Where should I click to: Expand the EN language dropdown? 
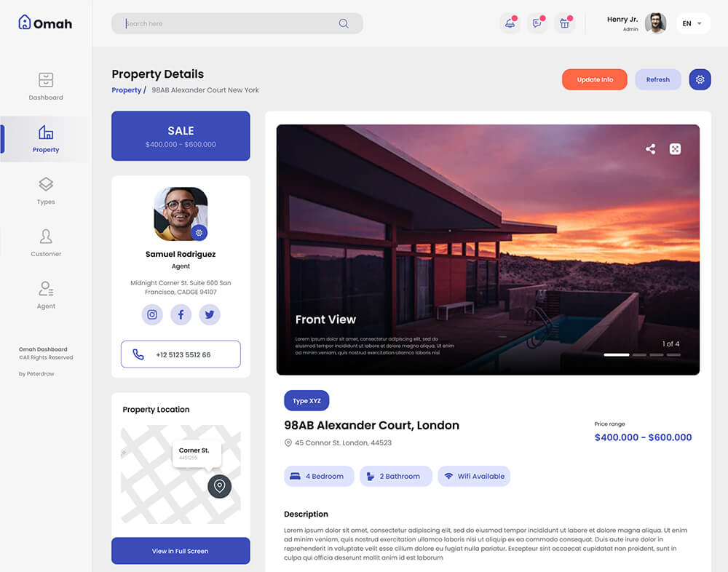[692, 23]
